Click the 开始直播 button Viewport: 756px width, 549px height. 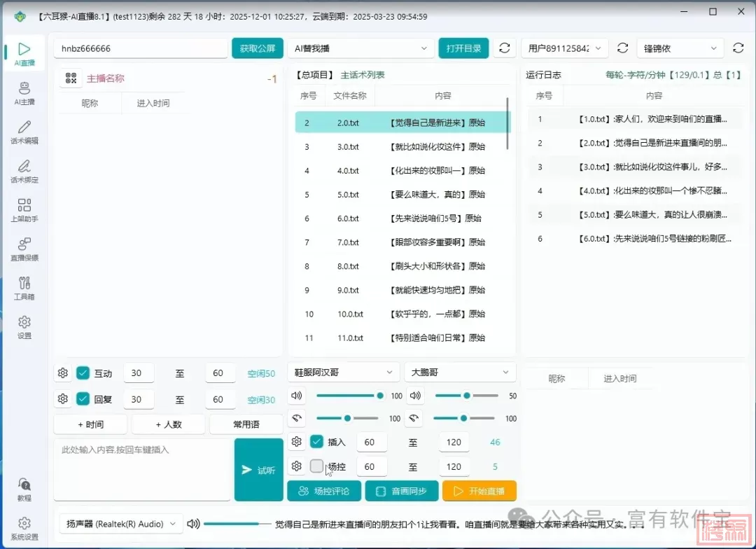coord(479,491)
